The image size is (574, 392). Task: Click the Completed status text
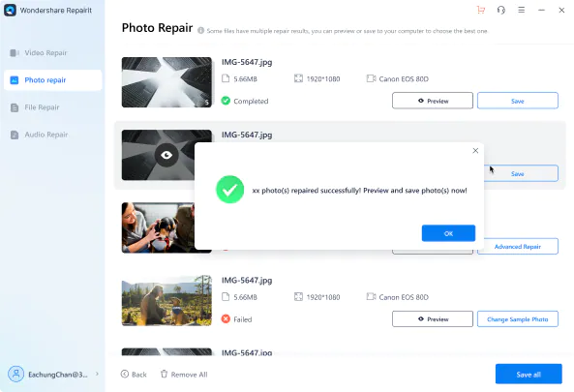251,101
